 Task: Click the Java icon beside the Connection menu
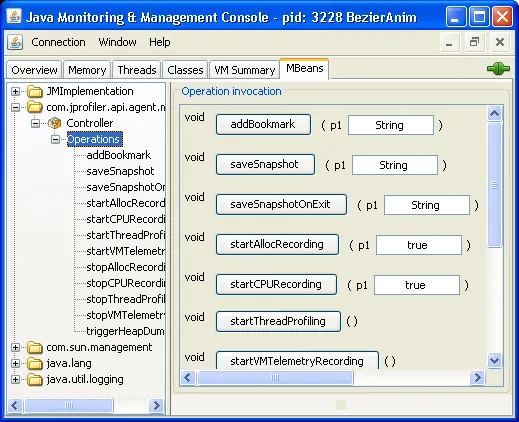pyautogui.click(x=15, y=42)
